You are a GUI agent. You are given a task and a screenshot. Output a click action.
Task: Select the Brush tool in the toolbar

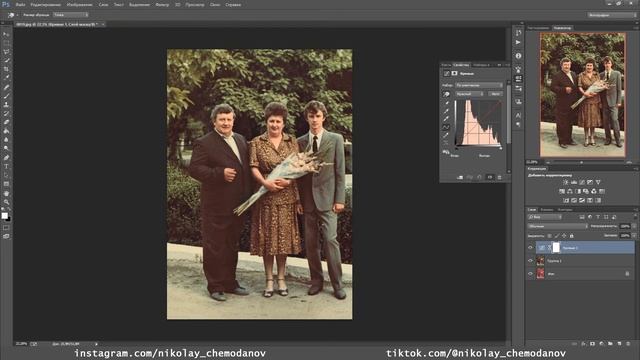point(6,96)
